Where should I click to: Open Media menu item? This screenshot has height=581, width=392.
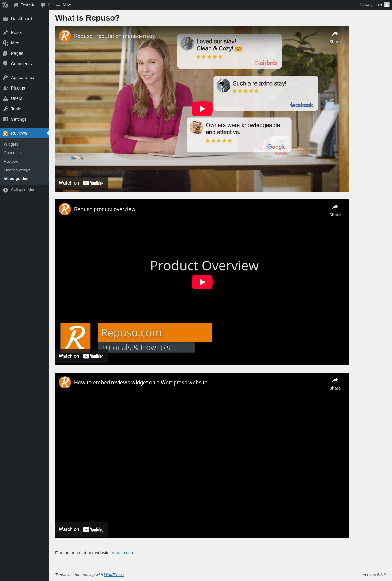click(x=24, y=43)
